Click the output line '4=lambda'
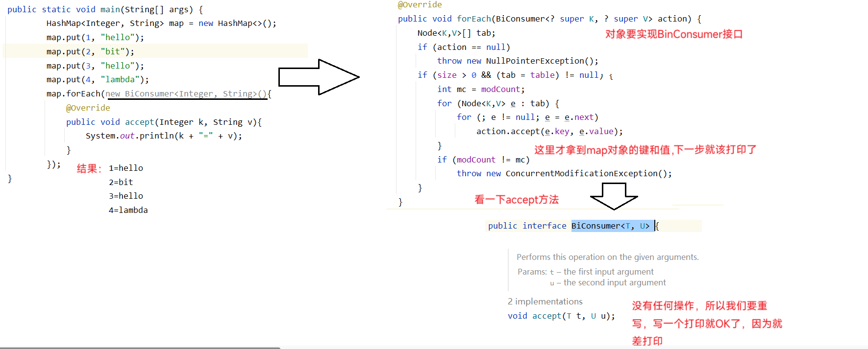 (128, 210)
